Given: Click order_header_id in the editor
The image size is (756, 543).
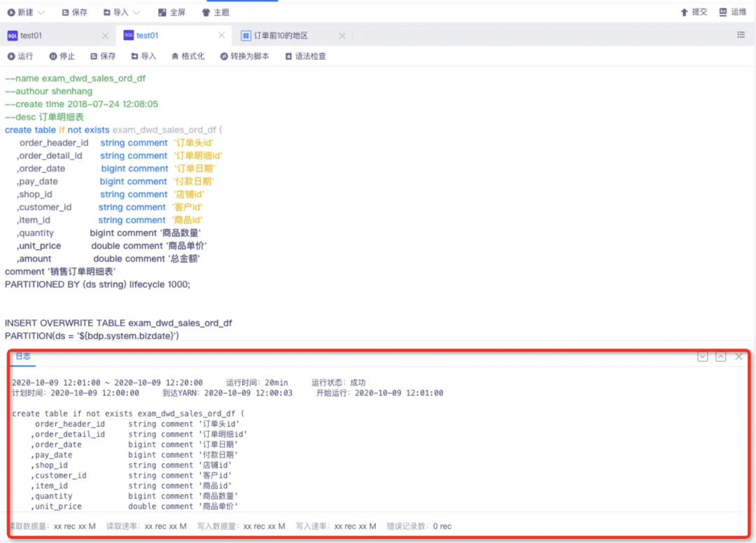Looking at the screenshot, I should 54,143.
